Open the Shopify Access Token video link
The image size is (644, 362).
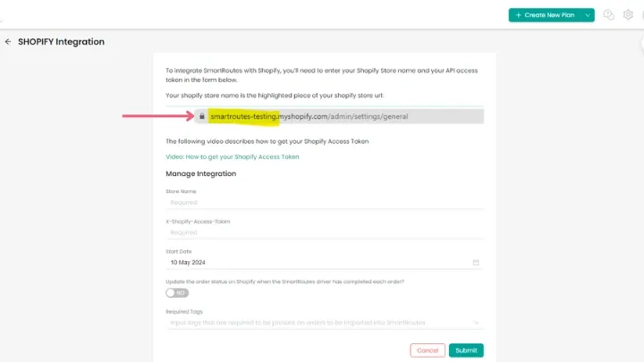pyautogui.click(x=233, y=156)
